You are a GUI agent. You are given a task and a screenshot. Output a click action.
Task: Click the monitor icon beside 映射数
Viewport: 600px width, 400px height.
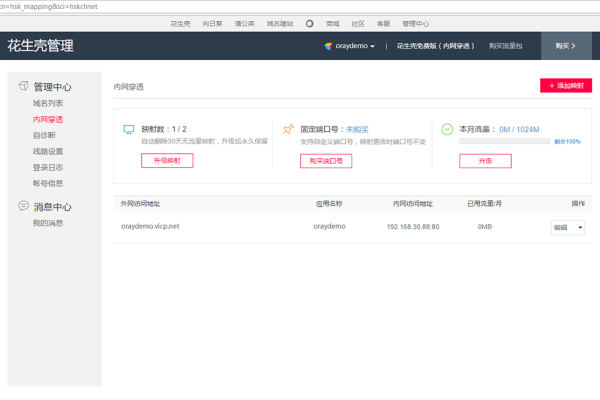point(128,129)
